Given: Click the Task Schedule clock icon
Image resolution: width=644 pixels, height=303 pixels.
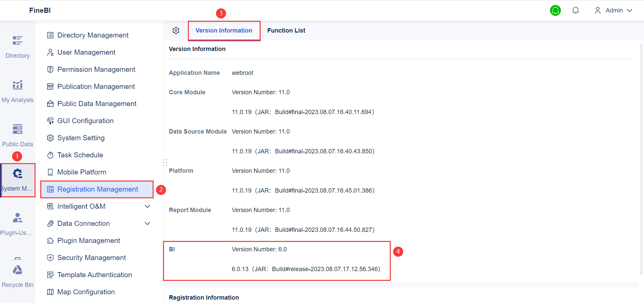Looking at the screenshot, I should 50,155.
